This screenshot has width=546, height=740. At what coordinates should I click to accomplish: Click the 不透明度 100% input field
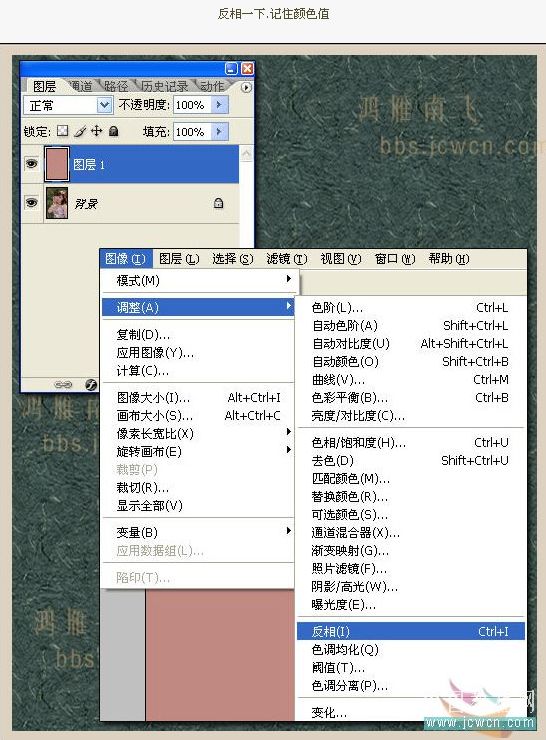tap(193, 105)
